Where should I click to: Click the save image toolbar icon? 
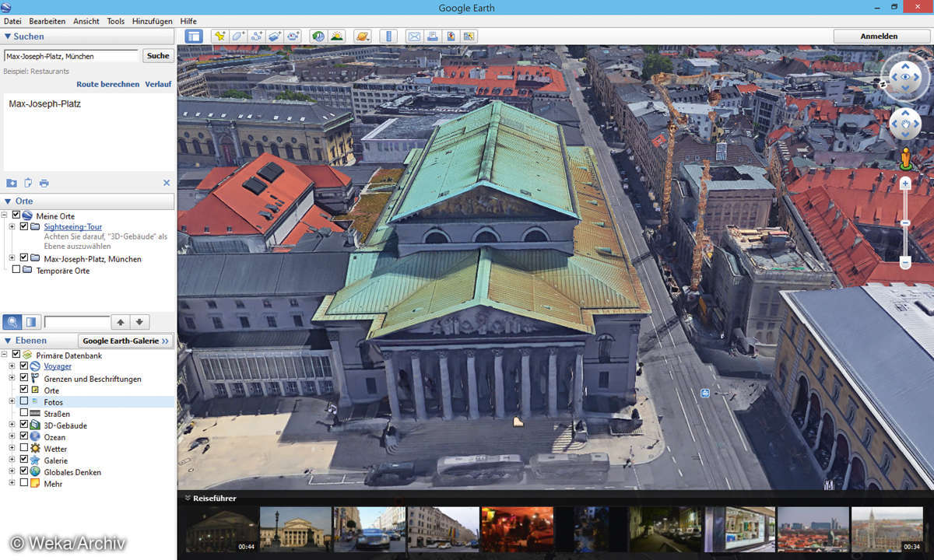pos(451,36)
